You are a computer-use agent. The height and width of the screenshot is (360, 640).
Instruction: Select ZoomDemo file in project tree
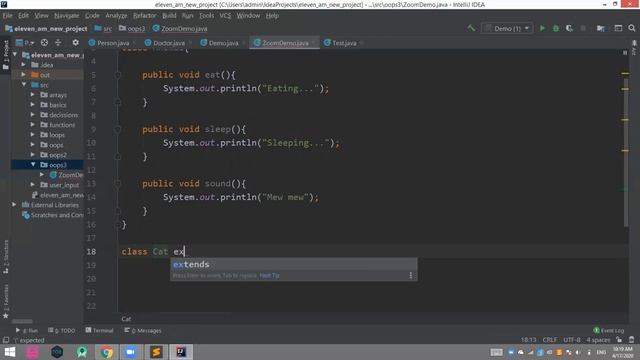pyautogui.click(x=66, y=175)
